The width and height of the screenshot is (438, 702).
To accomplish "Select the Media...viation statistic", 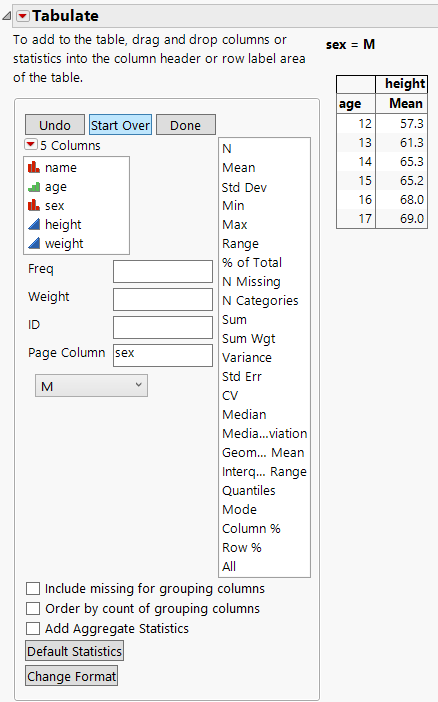I will point(264,433).
